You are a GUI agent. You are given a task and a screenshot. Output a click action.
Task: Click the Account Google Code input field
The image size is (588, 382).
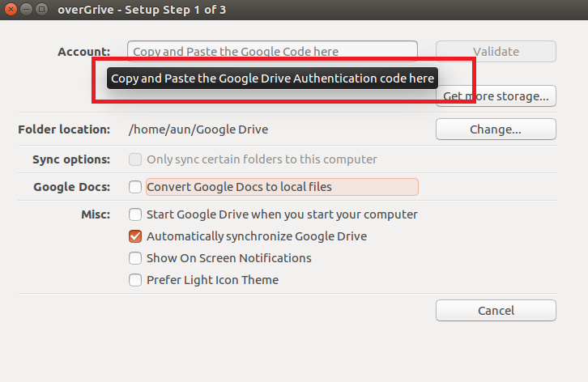click(x=272, y=51)
